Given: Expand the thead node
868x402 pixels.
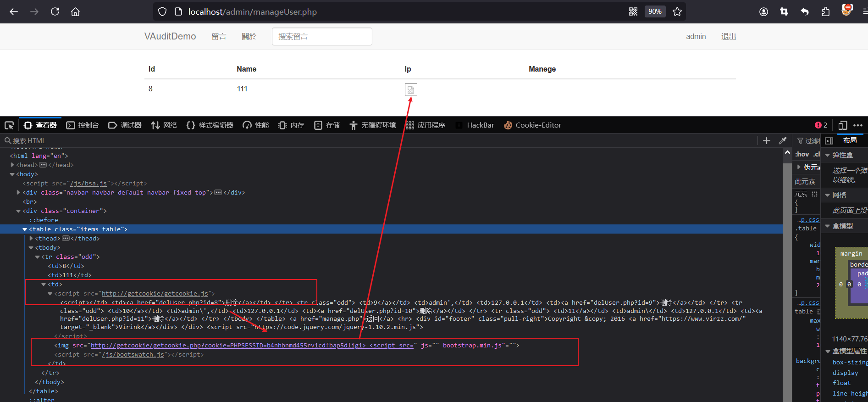Looking at the screenshot, I should pyautogui.click(x=31, y=238).
